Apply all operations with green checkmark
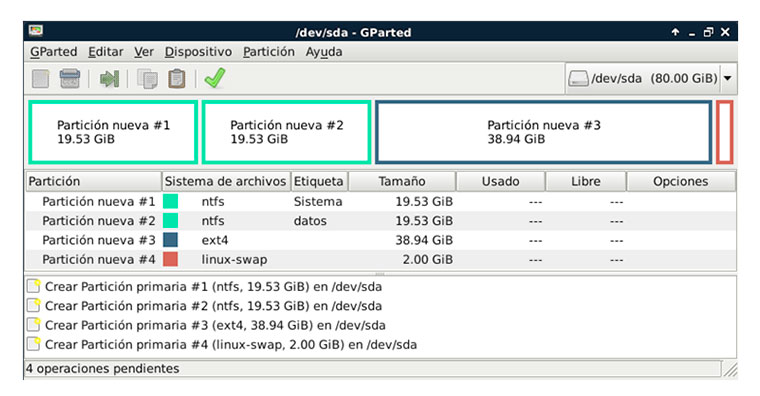 (x=215, y=78)
